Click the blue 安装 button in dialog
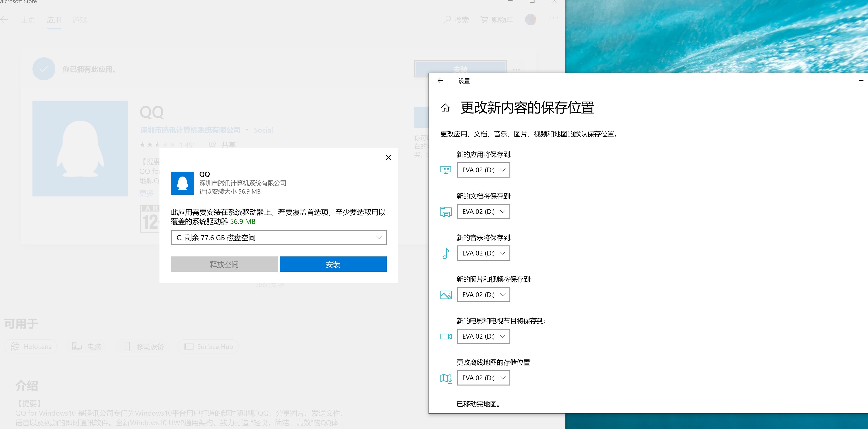This screenshot has height=429, width=868. (x=333, y=264)
